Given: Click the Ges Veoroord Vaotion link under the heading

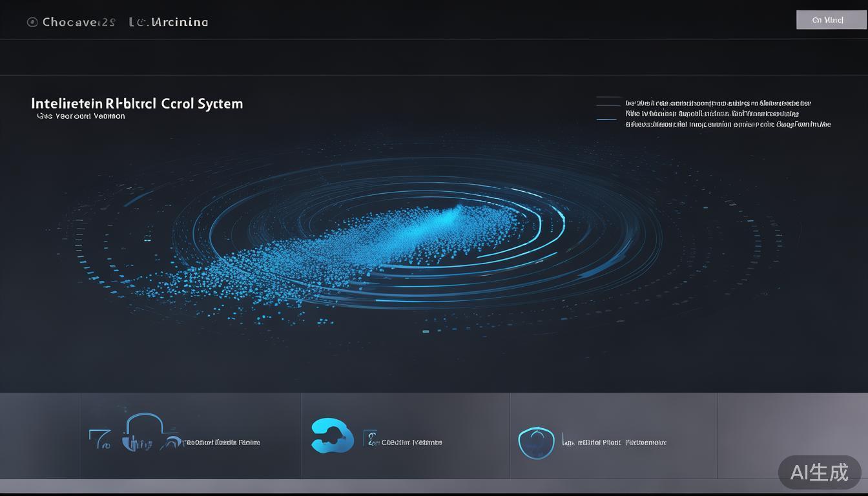Looking at the screenshot, I should [x=81, y=117].
